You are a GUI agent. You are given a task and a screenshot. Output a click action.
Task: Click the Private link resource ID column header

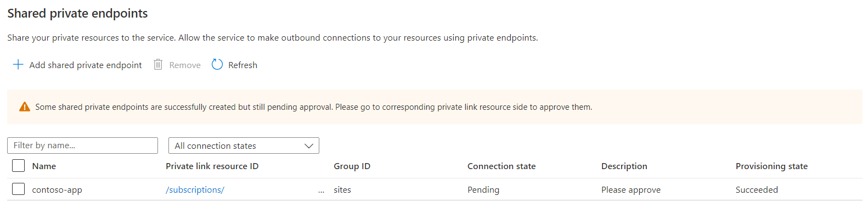click(212, 166)
